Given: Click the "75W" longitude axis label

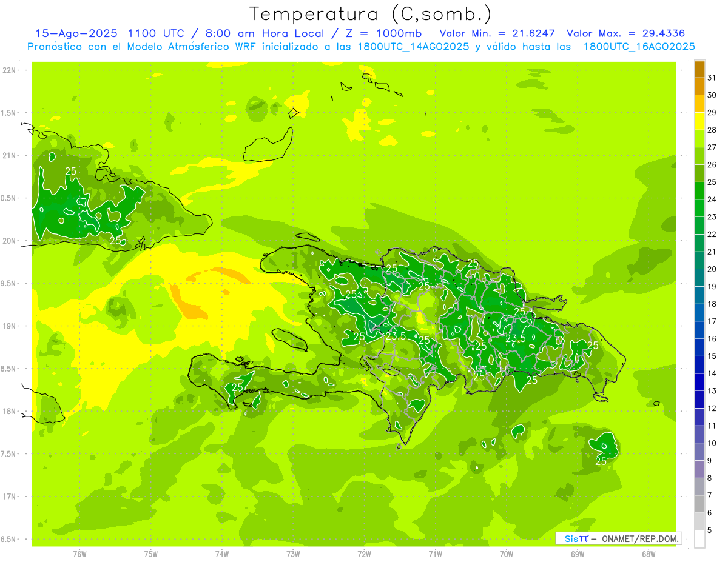Looking at the screenshot, I should pos(150,554).
